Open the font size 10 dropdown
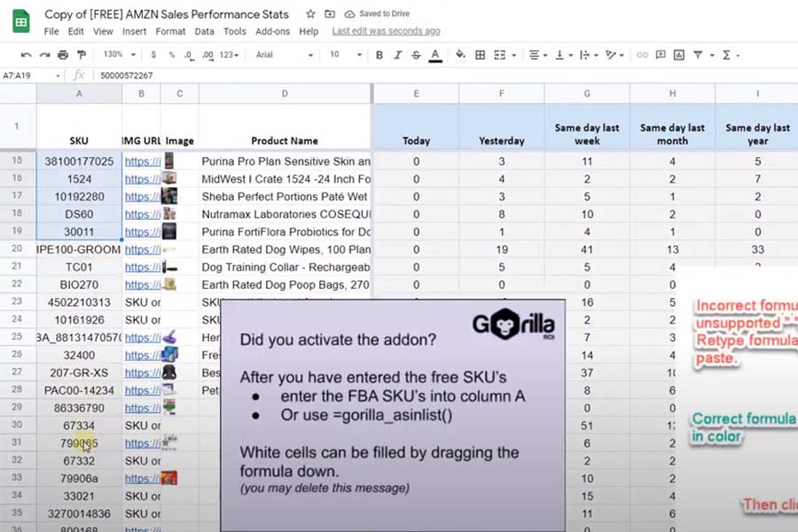The image size is (798, 532). 345,54
